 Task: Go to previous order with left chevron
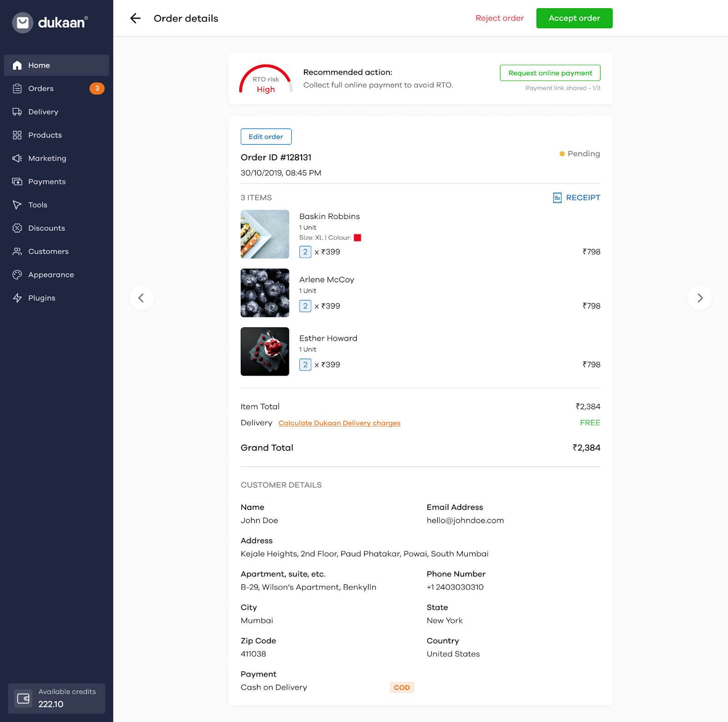[142, 298]
